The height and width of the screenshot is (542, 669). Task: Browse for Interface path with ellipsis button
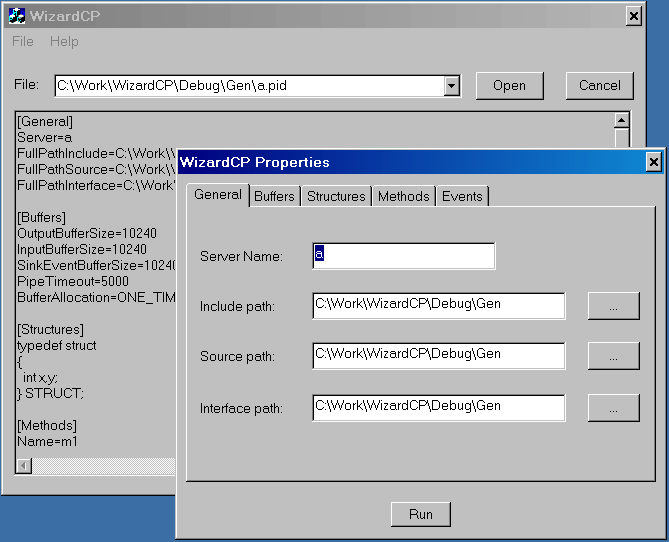(x=613, y=408)
